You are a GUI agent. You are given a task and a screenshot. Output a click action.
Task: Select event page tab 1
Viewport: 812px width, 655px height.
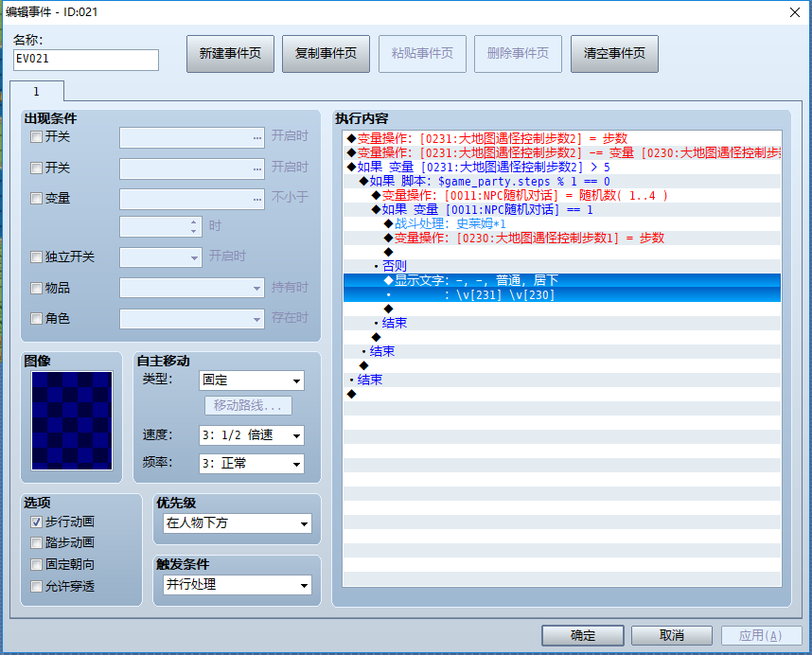[x=37, y=92]
